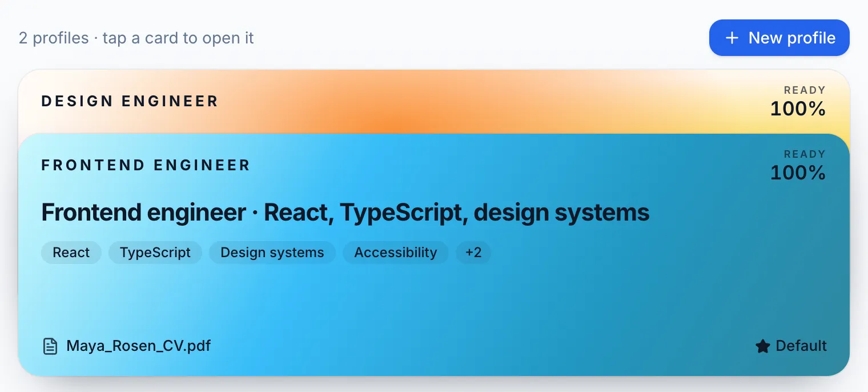Select the star icon next to Default

tap(762, 346)
